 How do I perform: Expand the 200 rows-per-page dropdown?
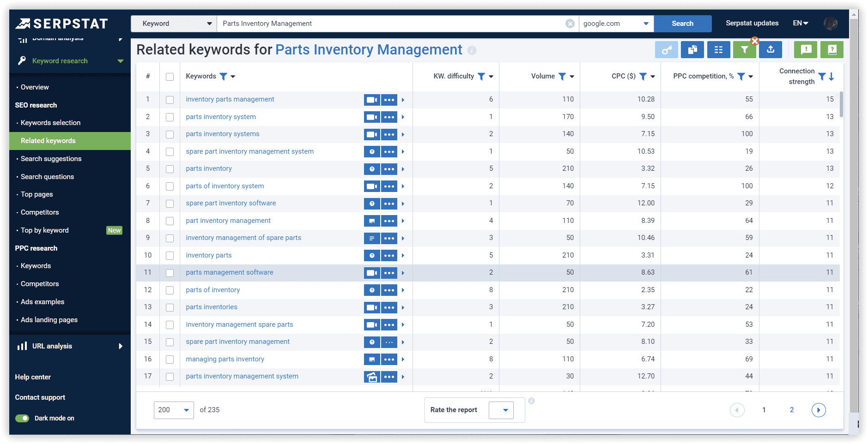tap(174, 410)
